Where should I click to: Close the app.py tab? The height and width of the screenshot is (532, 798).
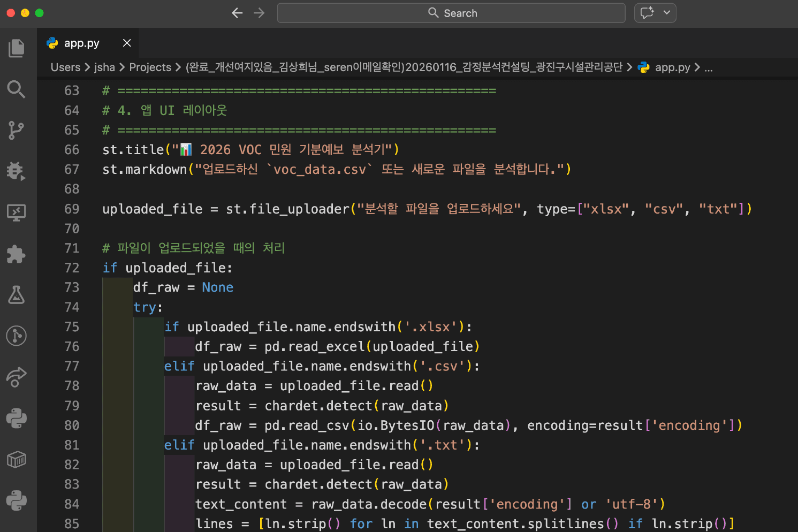coord(127,43)
